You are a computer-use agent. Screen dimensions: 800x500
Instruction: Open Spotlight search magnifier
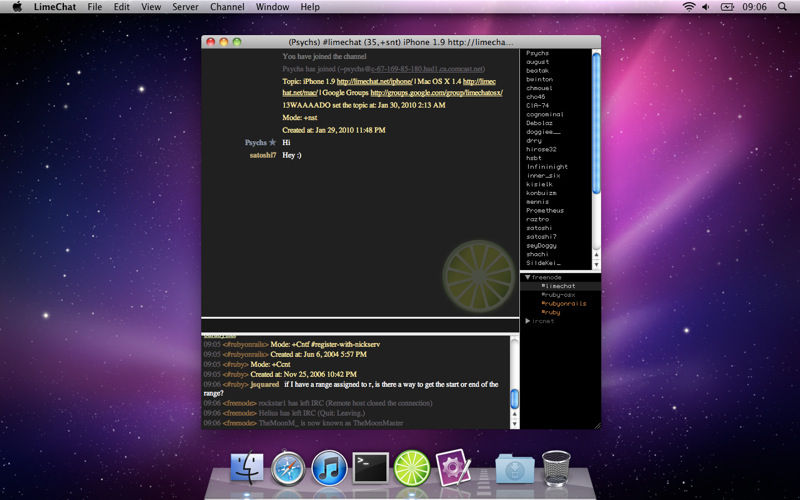(x=782, y=7)
